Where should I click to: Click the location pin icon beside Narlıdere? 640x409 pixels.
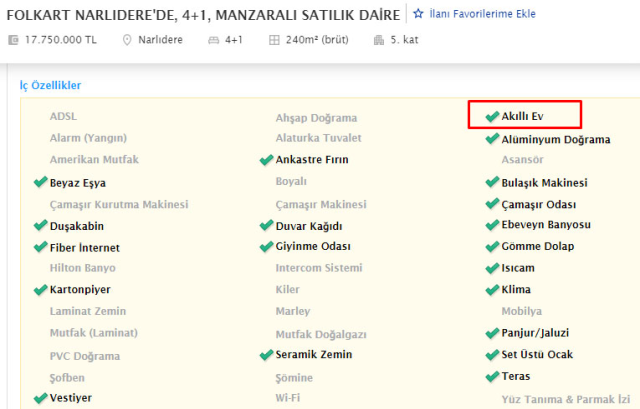(x=127, y=40)
